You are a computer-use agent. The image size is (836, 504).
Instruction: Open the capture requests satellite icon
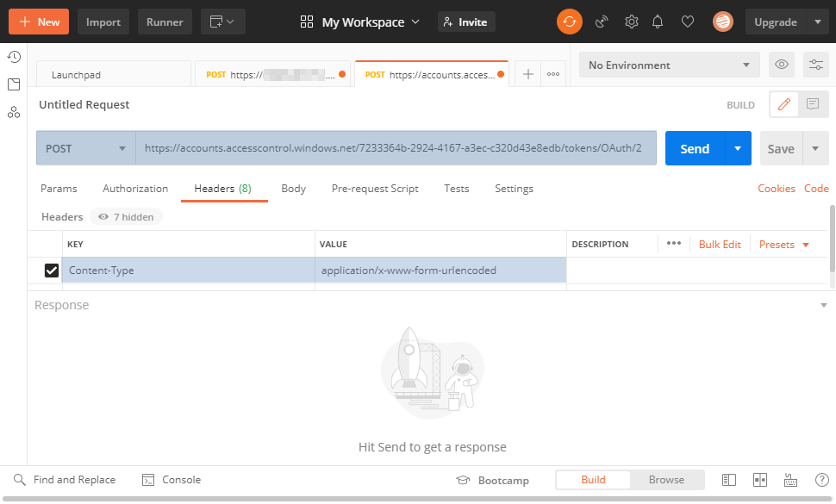[x=602, y=22]
